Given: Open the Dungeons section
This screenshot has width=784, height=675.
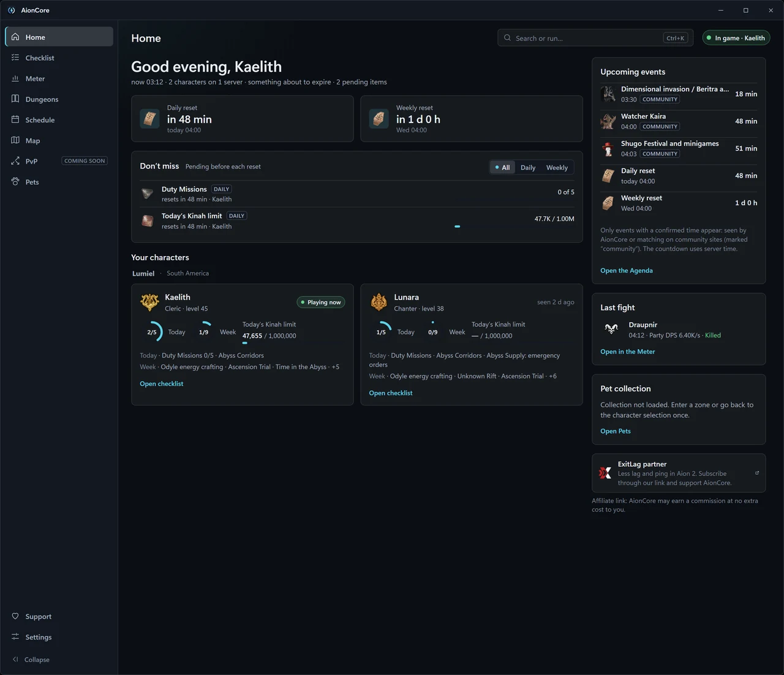Looking at the screenshot, I should coord(59,99).
